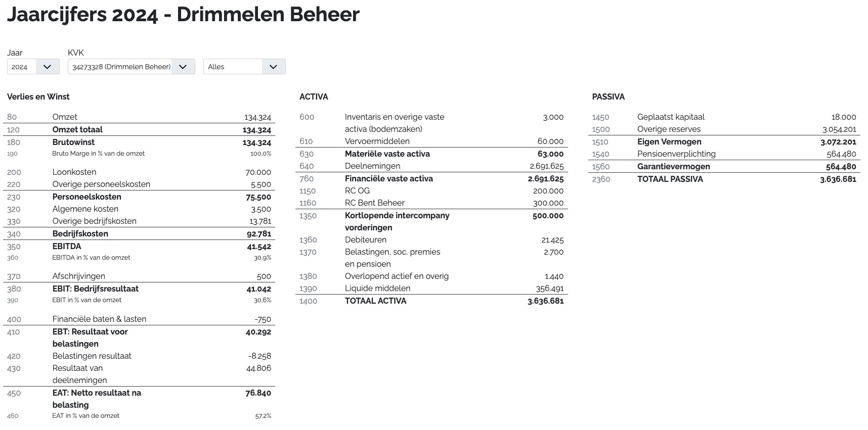The width and height of the screenshot is (868, 430).
Task: Select the Eigen Vermogen row label
Action: tap(669, 141)
